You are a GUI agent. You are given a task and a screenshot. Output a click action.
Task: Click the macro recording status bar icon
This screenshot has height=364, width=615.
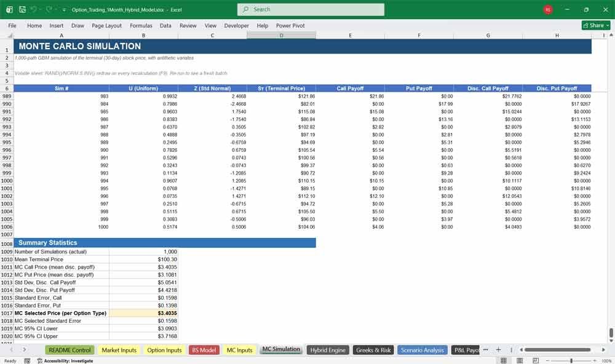point(27,360)
